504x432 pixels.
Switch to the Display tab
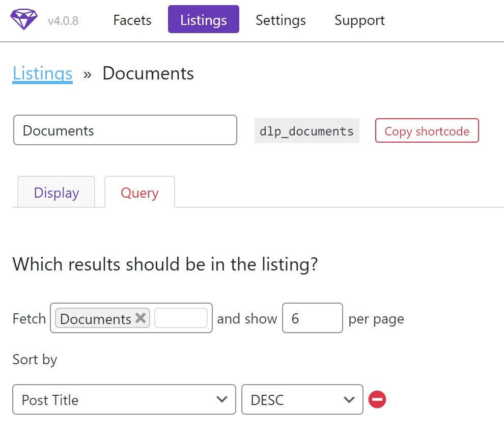tap(55, 193)
